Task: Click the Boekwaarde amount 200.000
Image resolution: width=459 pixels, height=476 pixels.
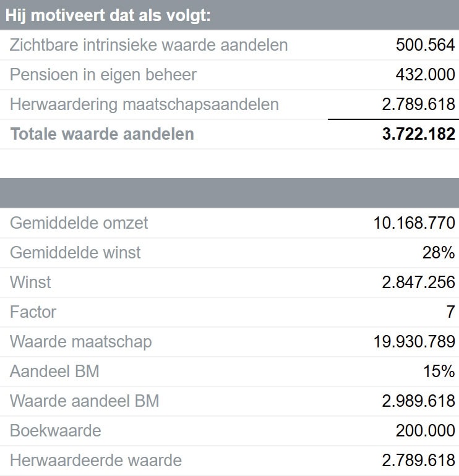Action: point(425,431)
